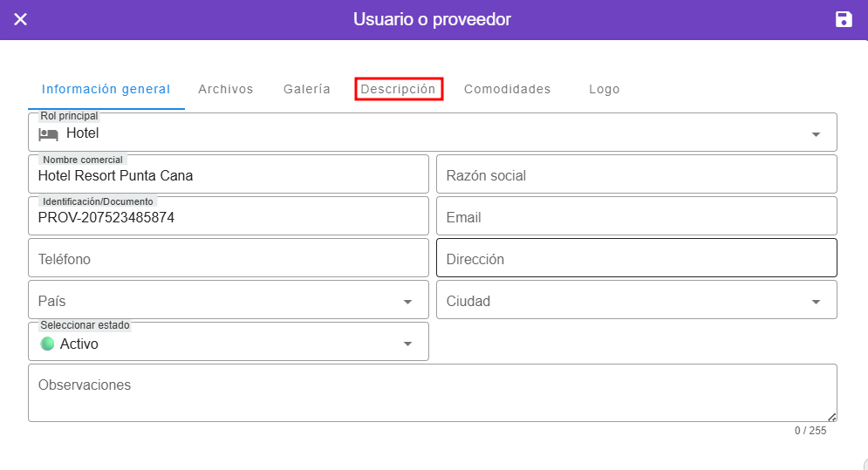Click the green Activo status dot

47,344
